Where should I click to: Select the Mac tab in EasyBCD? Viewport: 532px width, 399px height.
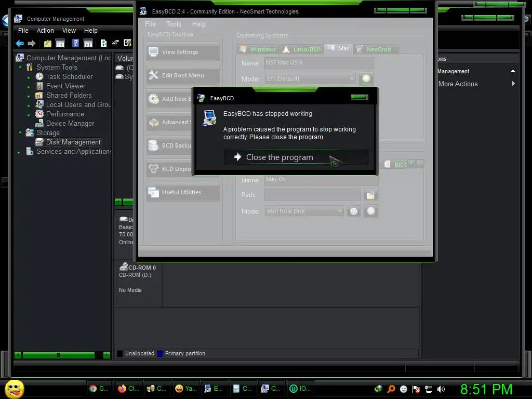338,48
